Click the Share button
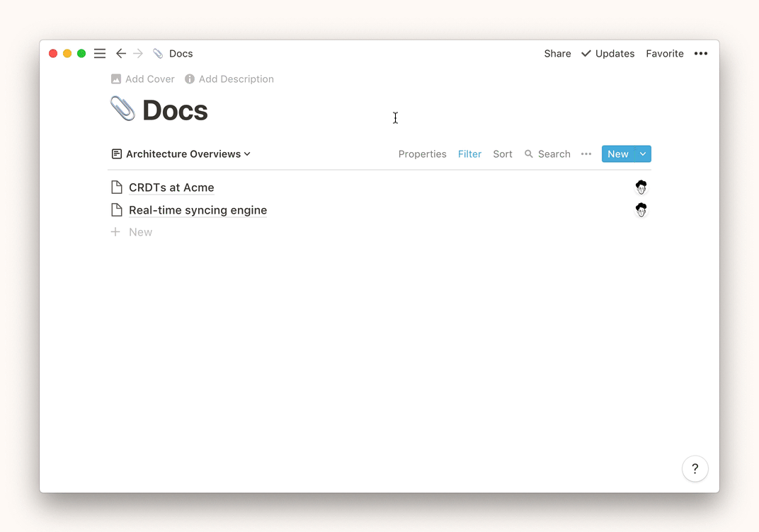 pos(557,54)
